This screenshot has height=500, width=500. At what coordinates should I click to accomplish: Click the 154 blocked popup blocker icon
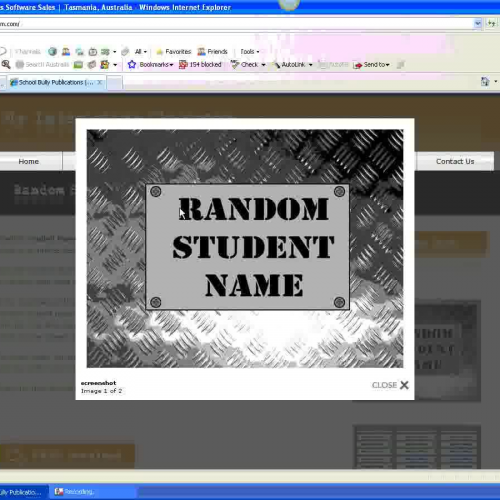coord(183,64)
